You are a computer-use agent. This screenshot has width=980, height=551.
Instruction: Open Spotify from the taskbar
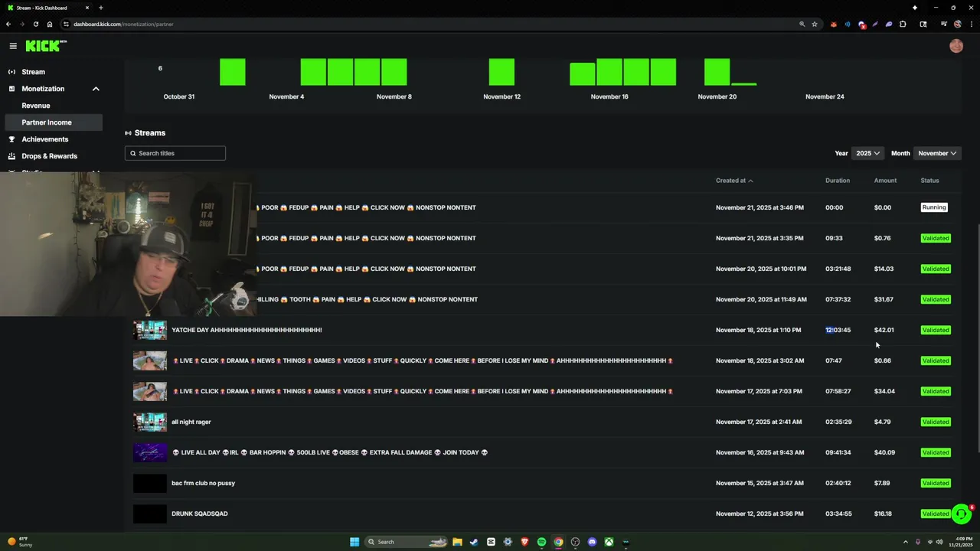pyautogui.click(x=541, y=542)
